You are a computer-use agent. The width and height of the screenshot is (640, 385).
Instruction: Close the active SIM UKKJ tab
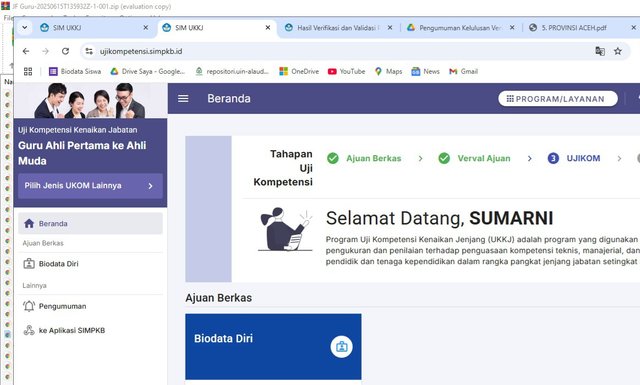268,27
